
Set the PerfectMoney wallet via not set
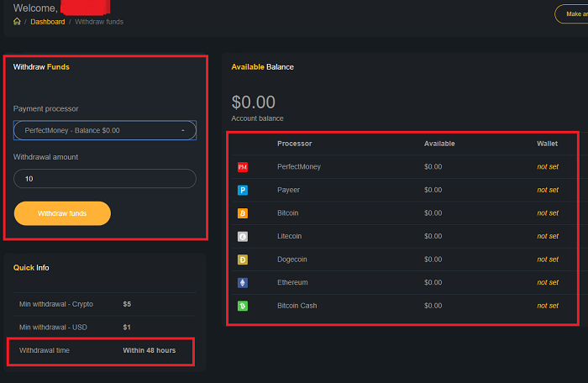tap(548, 166)
